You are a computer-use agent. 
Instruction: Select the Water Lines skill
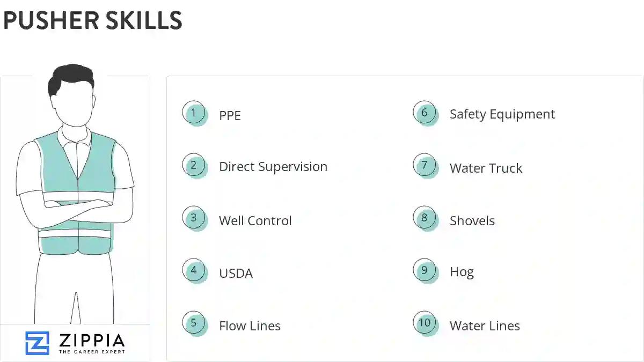click(x=485, y=326)
